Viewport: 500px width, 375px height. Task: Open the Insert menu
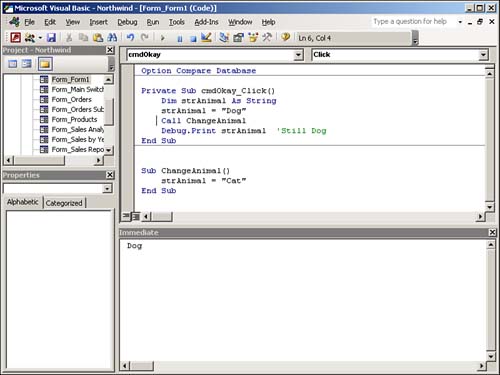point(98,22)
